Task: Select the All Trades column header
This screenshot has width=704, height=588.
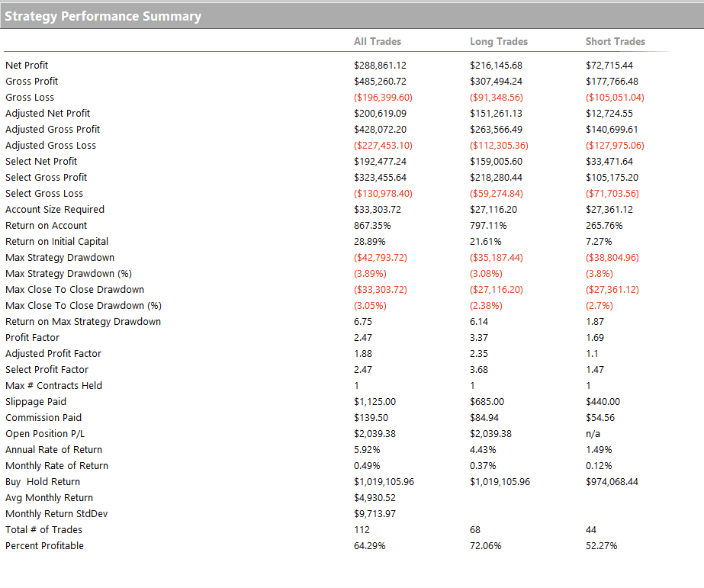Action: point(377,41)
